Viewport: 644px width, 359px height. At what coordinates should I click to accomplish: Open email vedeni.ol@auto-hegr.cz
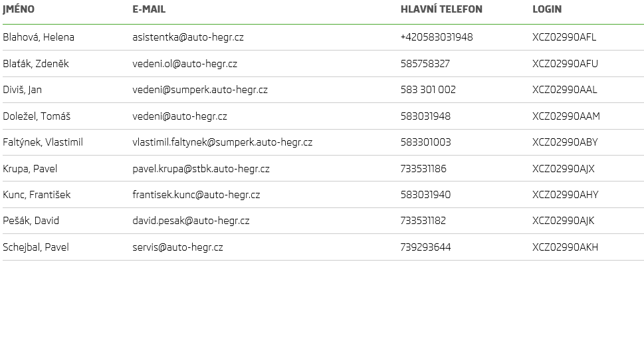click(185, 64)
